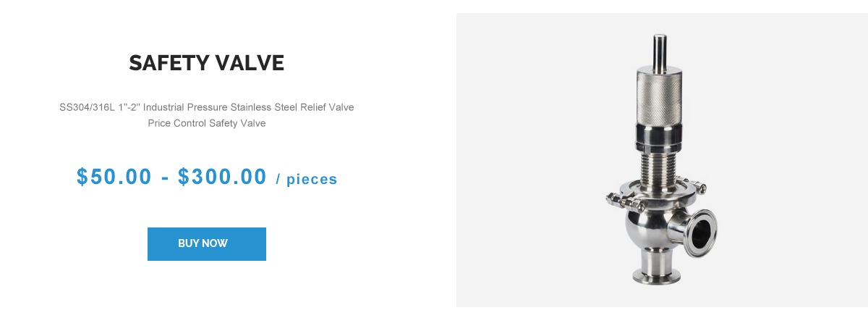Click the "Price Control Safety Valve" line
The width and height of the screenshot is (868, 326).
pos(207,123)
